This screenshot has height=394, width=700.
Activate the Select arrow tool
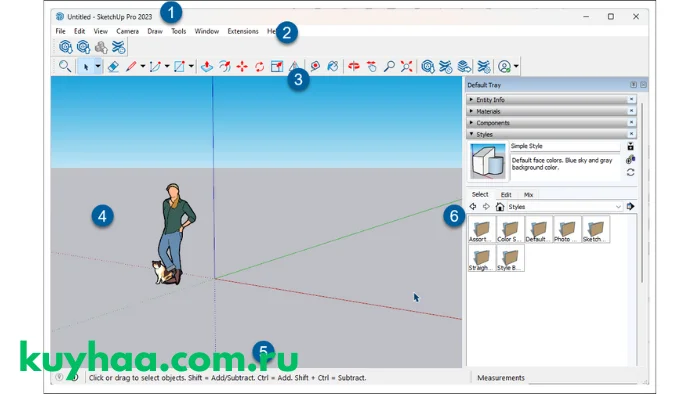(86, 66)
